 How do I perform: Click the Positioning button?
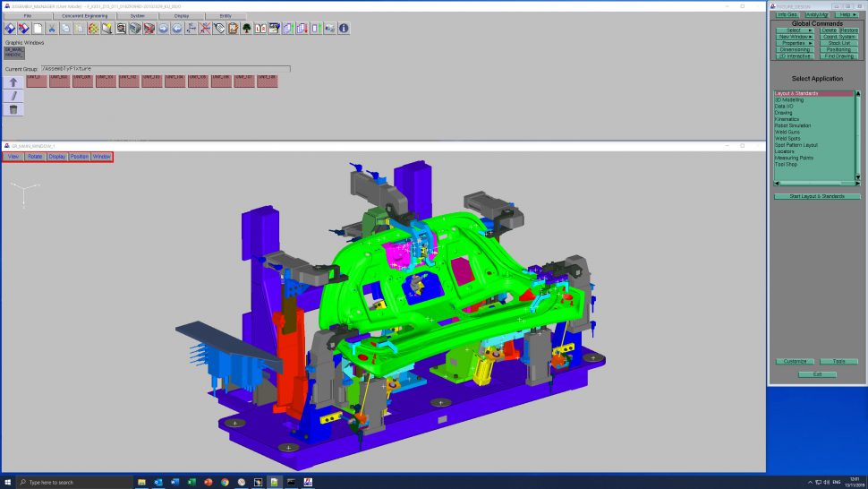[839, 49]
